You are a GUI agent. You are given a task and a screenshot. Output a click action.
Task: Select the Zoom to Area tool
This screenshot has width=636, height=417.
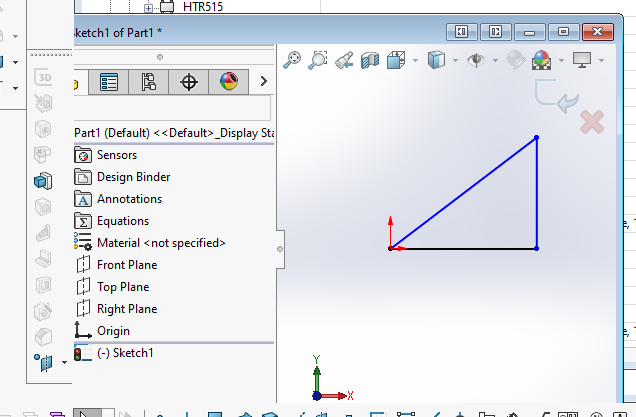[318, 61]
